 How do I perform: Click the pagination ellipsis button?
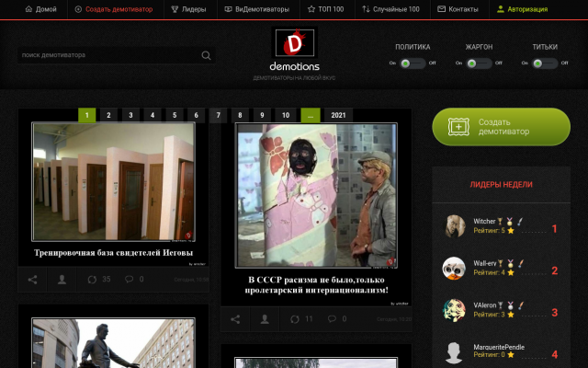point(311,115)
